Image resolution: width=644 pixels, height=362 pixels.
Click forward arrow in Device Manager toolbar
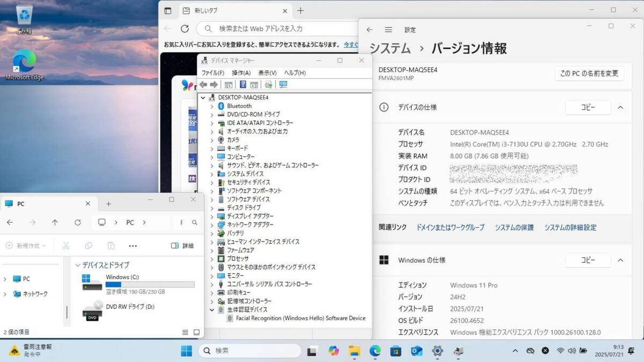click(214, 85)
